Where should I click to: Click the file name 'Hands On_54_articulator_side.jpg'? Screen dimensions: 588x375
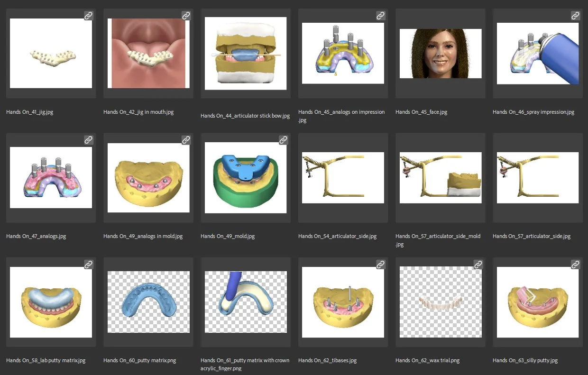click(337, 236)
